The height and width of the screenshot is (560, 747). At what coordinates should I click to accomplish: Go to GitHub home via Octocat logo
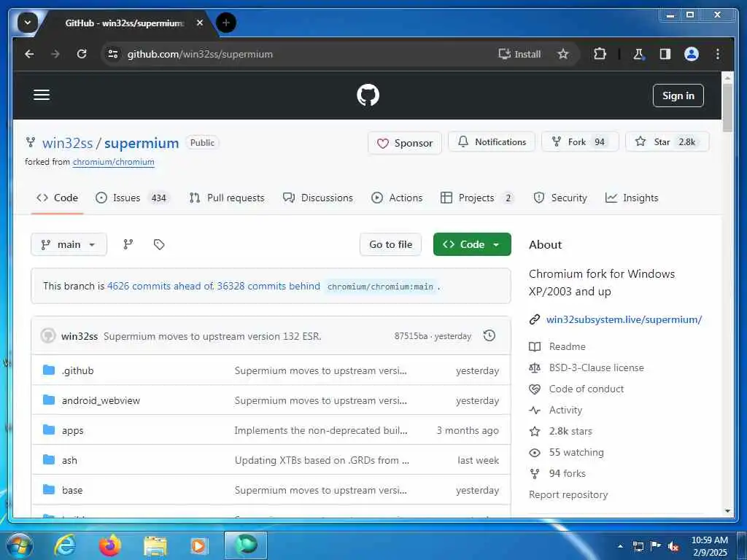coord(368,96)
